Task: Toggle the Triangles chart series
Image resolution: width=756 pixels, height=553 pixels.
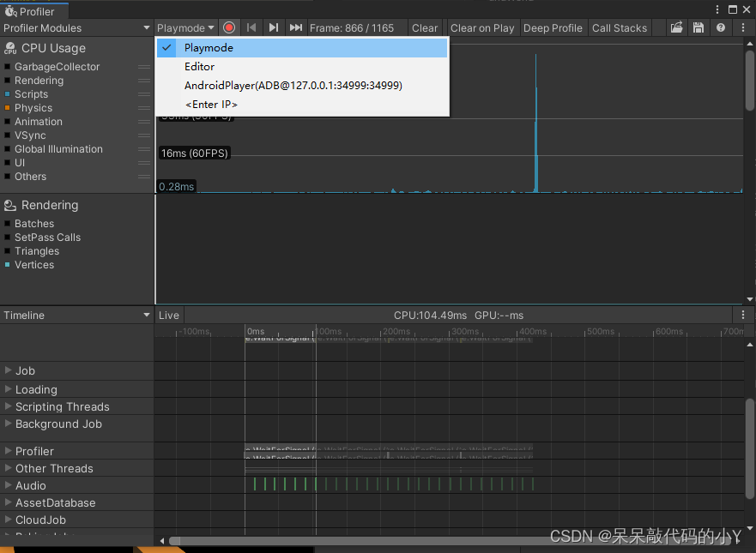Action: [x=7, y=251]
